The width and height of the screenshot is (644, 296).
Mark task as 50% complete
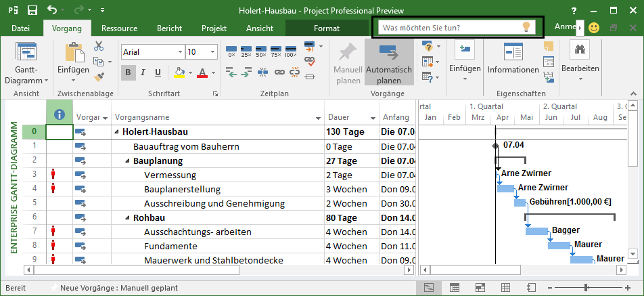[261, 51]
